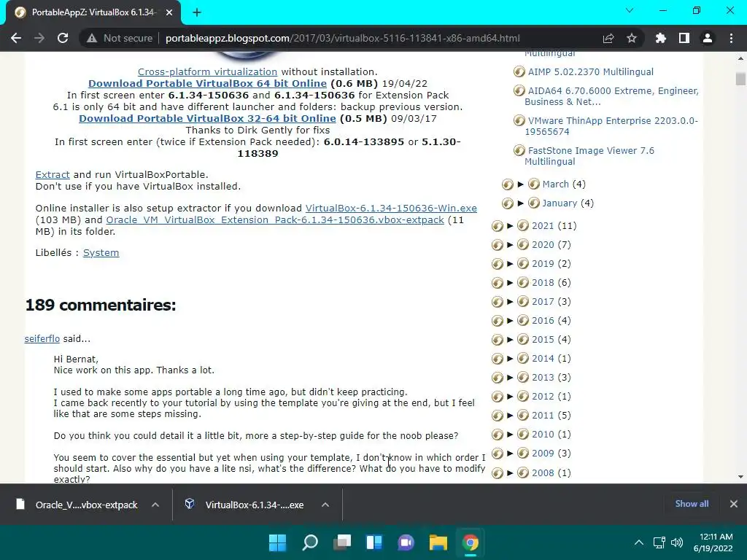Go back to the previous page
This screenshot has height=560, width=747.
click(16, 38)
